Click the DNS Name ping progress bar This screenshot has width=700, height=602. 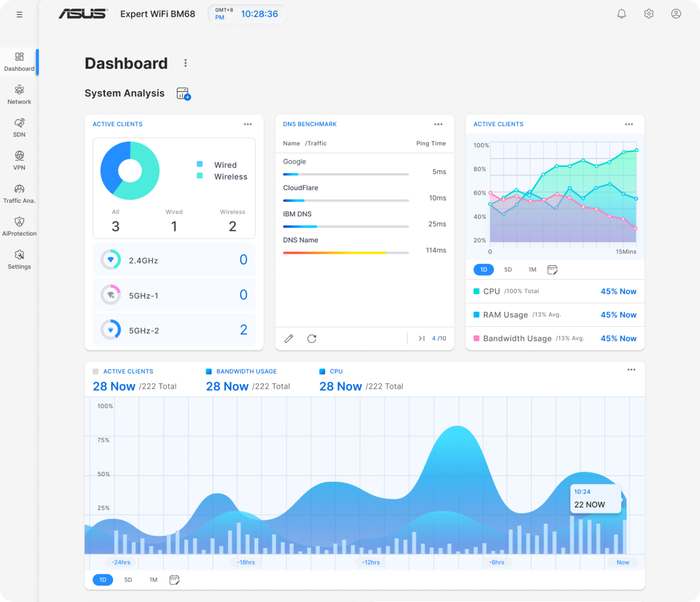click(345, 253)
